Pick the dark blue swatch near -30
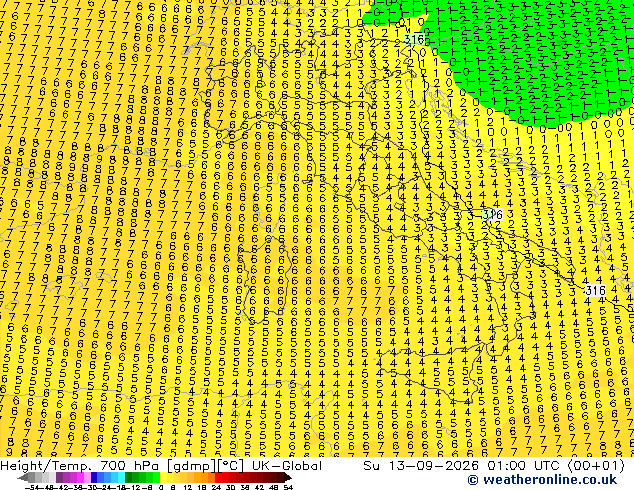 click(94, 477)
